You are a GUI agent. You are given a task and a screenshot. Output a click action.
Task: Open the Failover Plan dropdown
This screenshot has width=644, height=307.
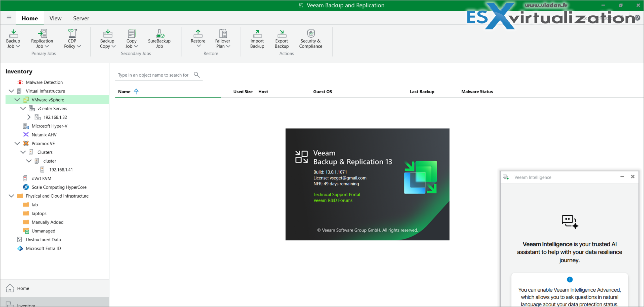coord(223,39)
